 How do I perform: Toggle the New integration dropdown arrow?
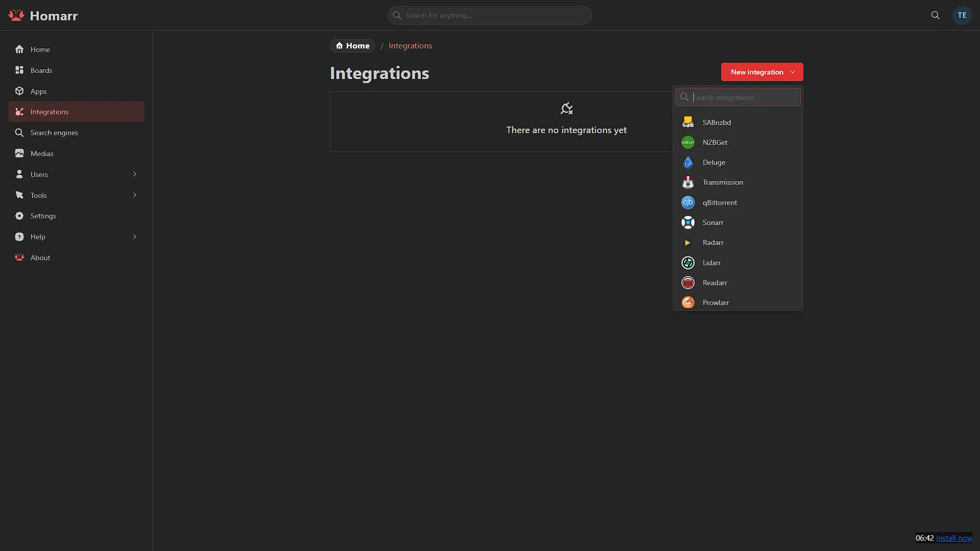click(x=793, y=72)
